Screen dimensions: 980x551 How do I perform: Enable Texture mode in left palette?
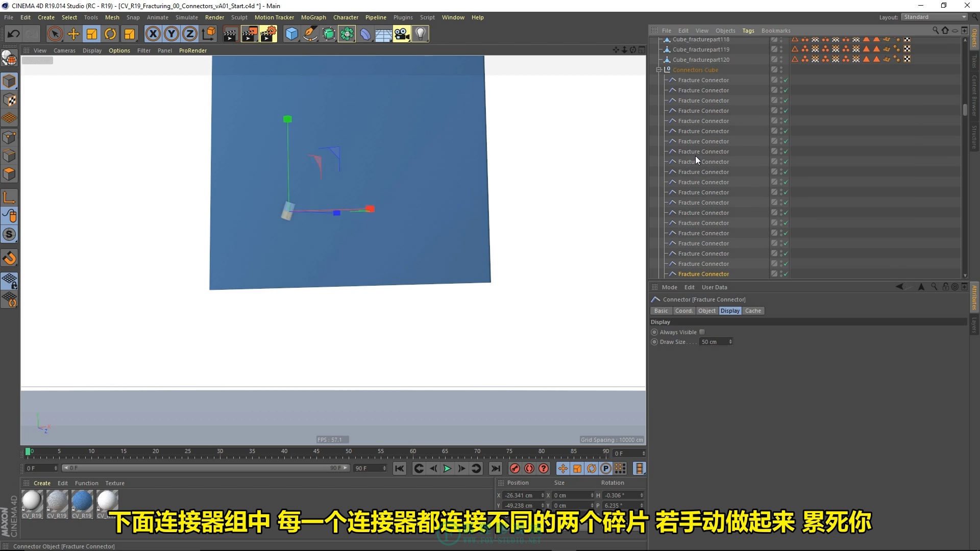coord(9,100)
